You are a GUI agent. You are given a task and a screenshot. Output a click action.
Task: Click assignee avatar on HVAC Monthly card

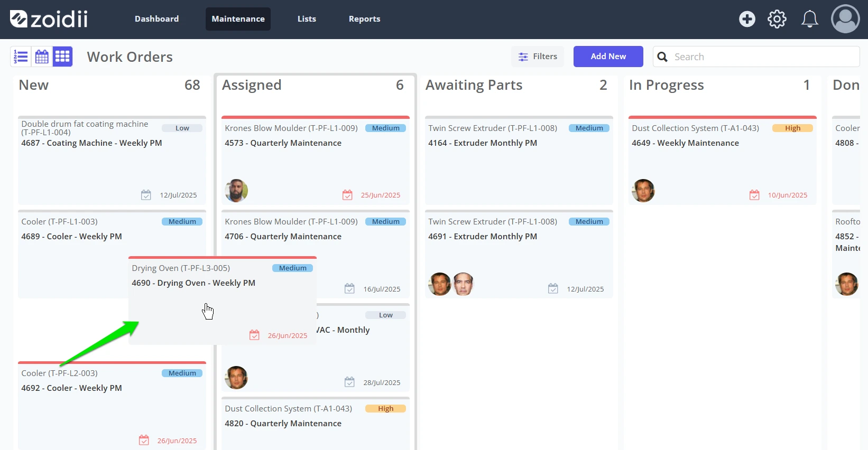pyautogui.click(x=236, y=378)
